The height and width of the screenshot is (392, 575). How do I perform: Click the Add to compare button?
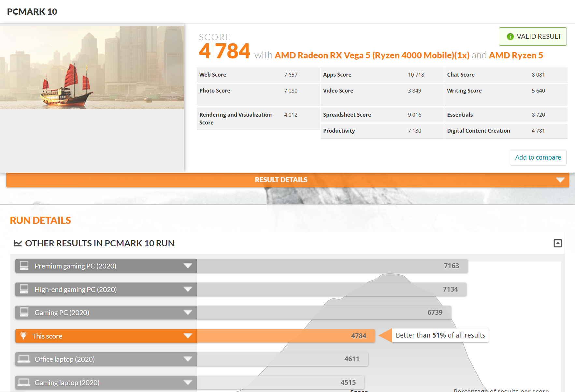(x=538, y=157)
